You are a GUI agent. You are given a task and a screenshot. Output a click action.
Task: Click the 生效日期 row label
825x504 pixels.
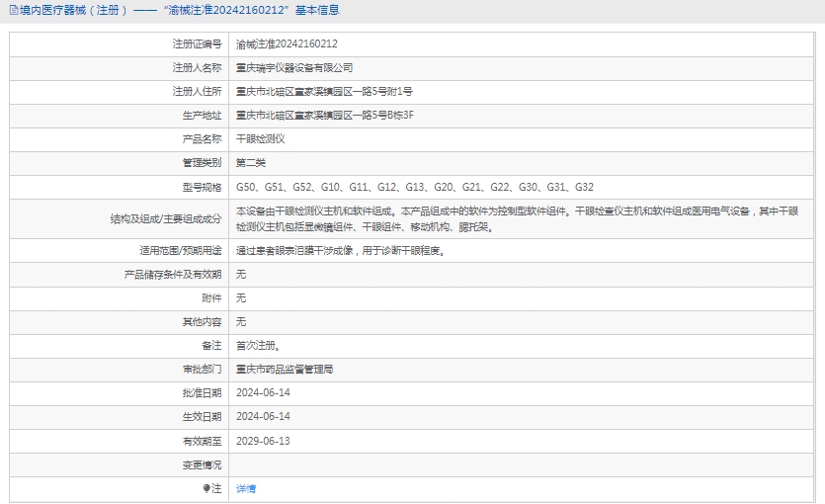pos(202,417)
